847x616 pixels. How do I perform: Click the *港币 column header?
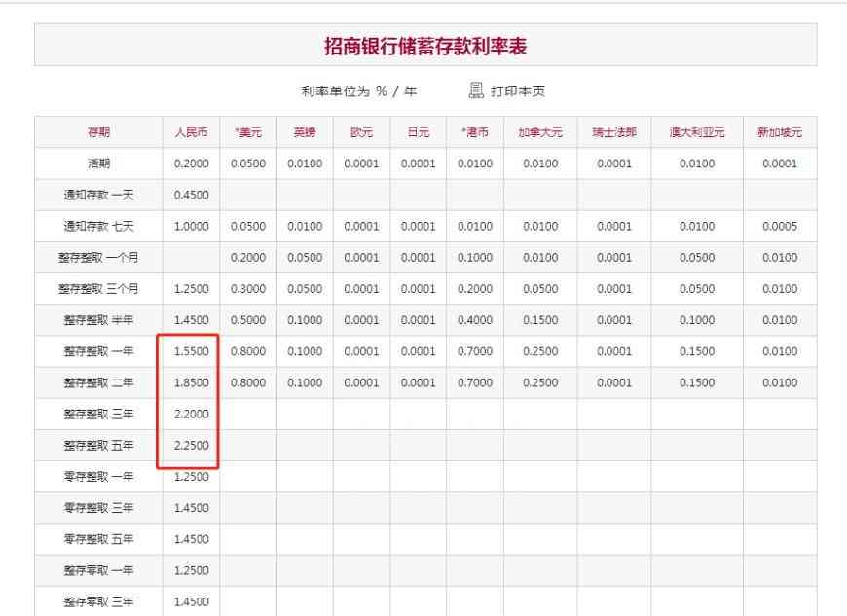click(475, 132)
